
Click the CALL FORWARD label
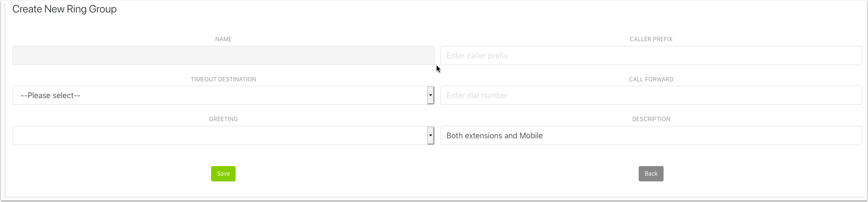pos(651,79)
